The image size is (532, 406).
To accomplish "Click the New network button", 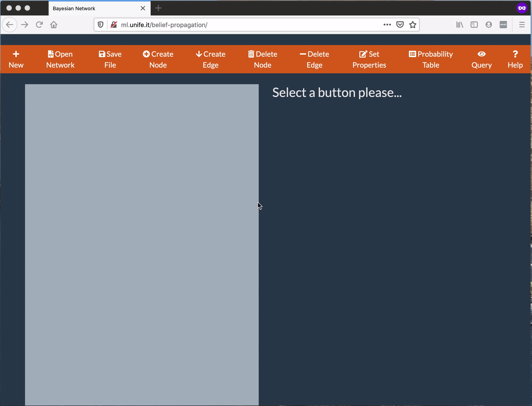I will (x=16, y=59).
